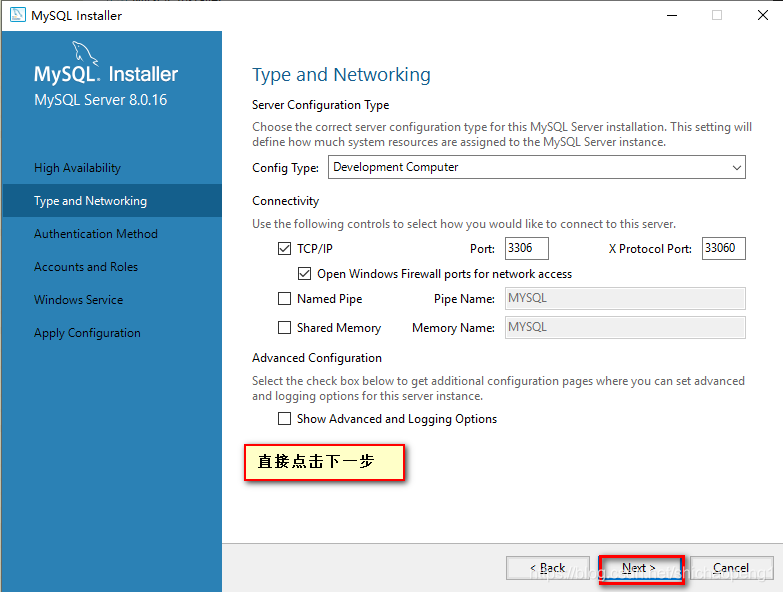
Task: Click the 'Connectivity' section label
Action: [286, 201]
